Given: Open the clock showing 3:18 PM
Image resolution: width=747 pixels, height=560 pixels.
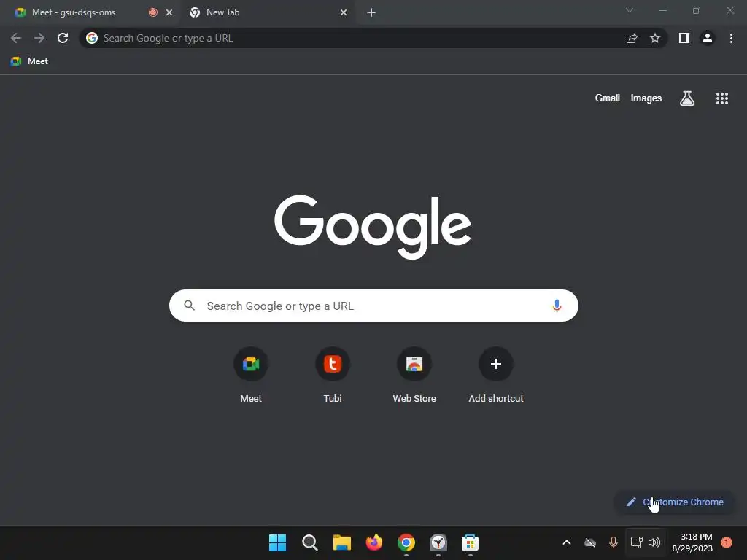Looking at the screenshot, I should pos(692,542).
